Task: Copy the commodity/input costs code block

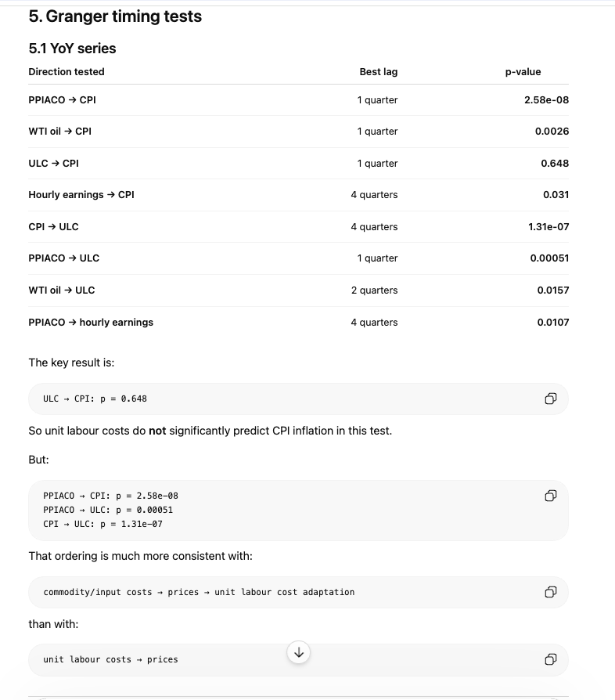Action: click(551, 592)
